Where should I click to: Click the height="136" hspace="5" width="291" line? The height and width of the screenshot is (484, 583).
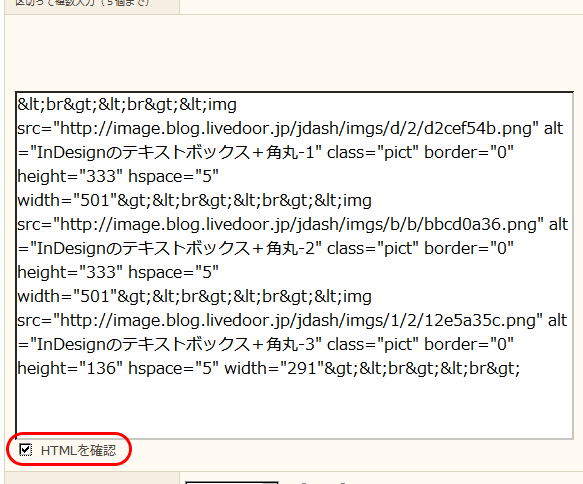[268, 368]
